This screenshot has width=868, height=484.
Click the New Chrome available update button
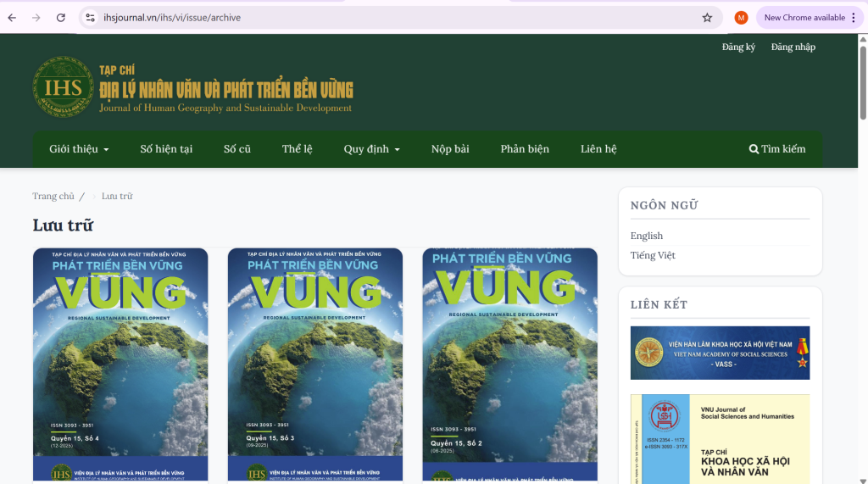[x=803, y=18]
